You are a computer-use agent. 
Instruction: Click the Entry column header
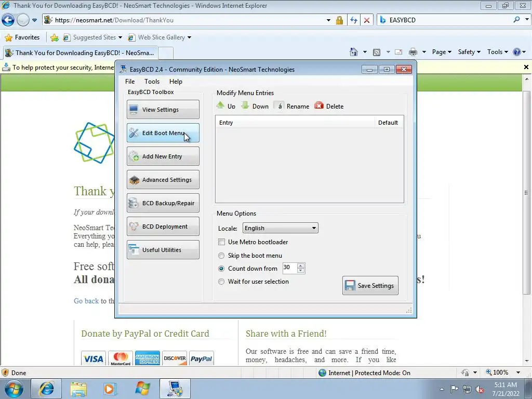(x=295, y=123)
